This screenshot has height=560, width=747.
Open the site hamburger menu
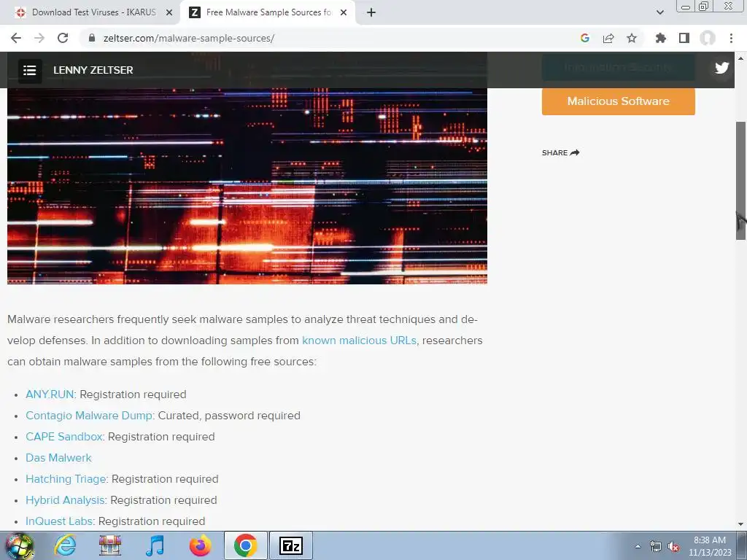29,71
